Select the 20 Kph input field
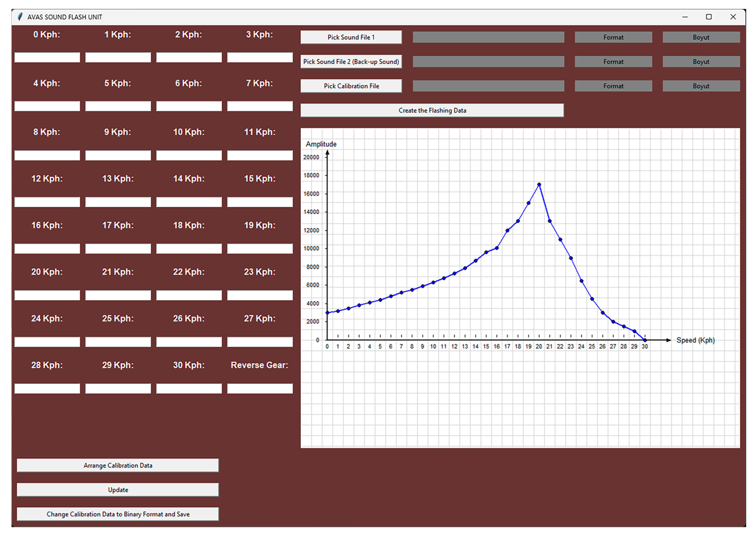Screen dimensions: 756x536 click(47, 295)
